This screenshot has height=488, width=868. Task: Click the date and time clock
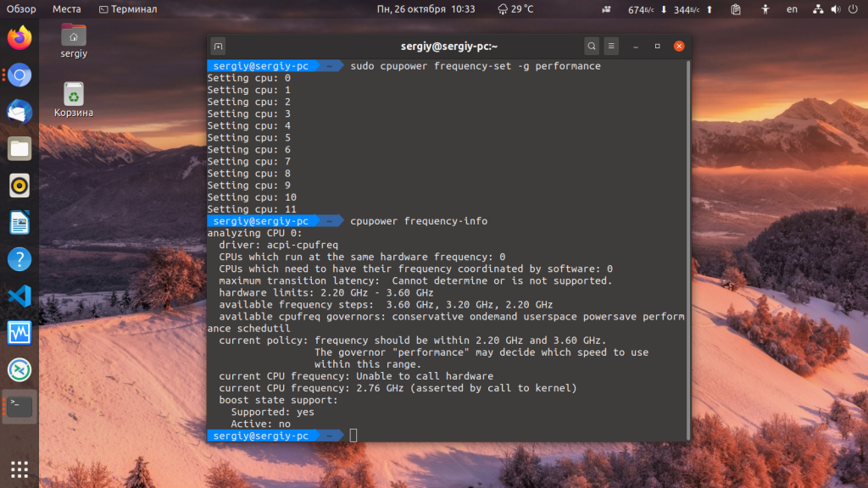coord(426,8)
